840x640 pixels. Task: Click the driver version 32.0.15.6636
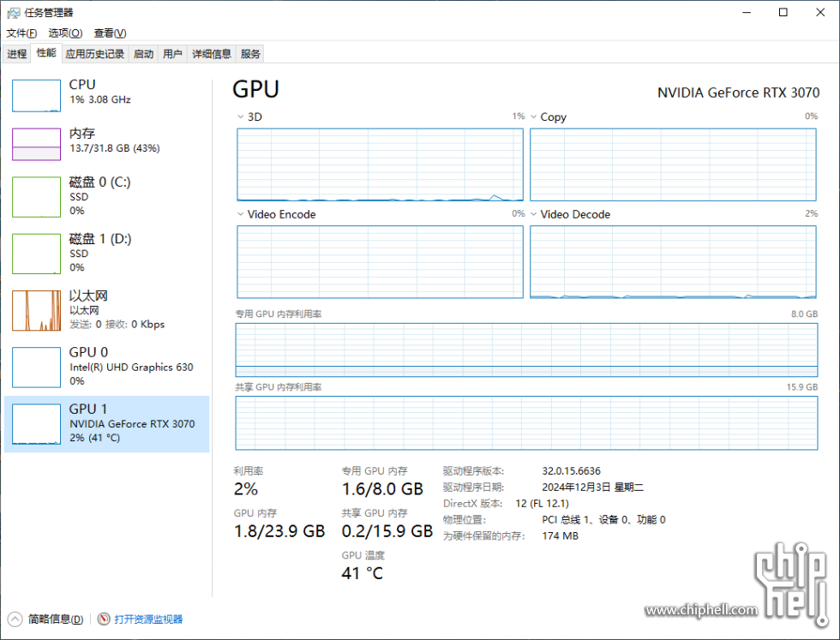tap(571, 470)
